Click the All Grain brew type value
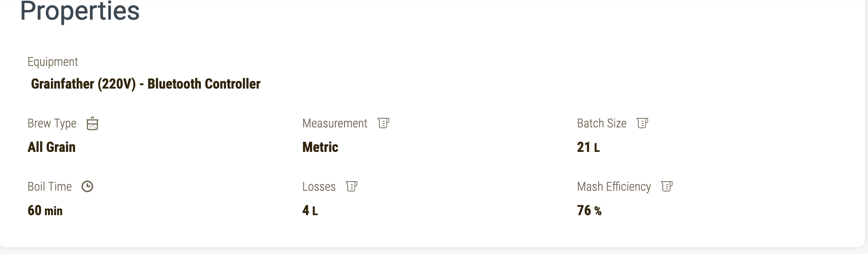868x254 pixels. [x=52, y=147]
